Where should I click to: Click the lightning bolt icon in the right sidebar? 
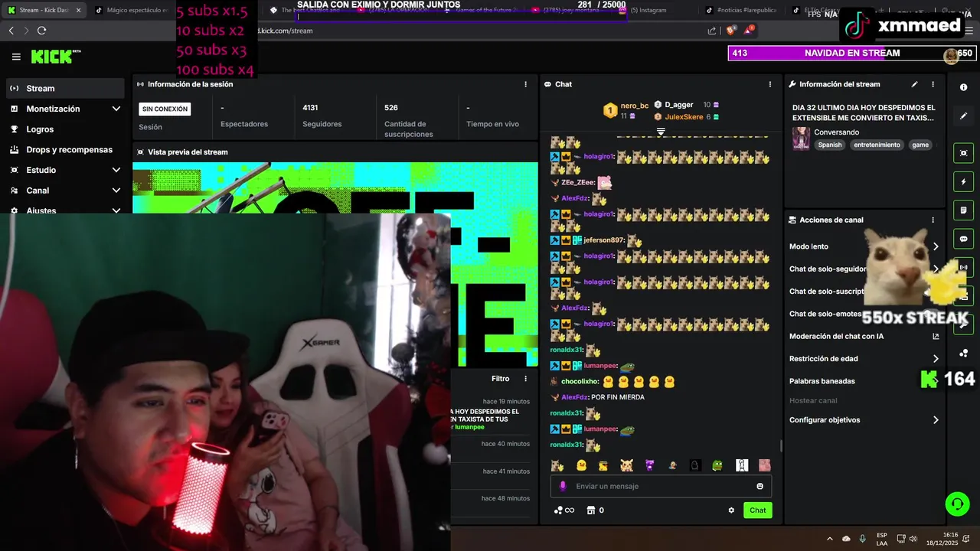964,182
